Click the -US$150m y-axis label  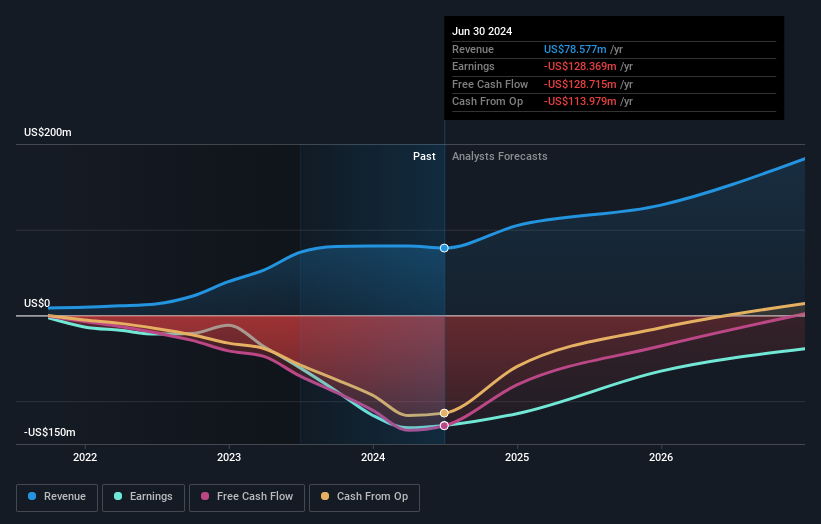pyautogui.click(x=50, y=432)
